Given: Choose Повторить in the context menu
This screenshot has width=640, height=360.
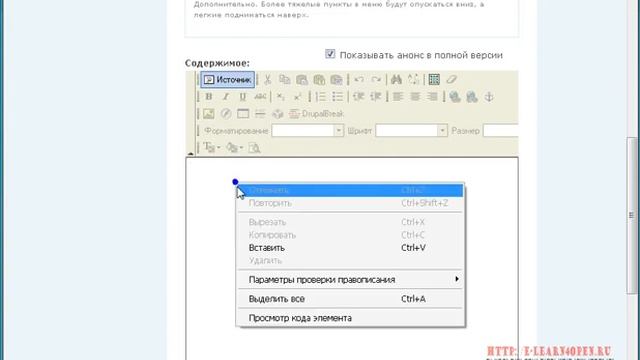Looking at the screenshot, I should pos(351,203).
